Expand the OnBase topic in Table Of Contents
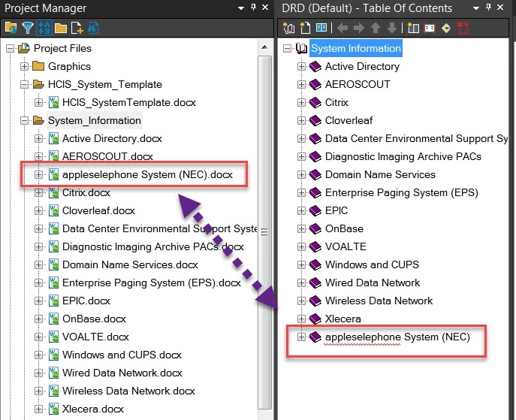516x420 pixels. click(301, 228)
